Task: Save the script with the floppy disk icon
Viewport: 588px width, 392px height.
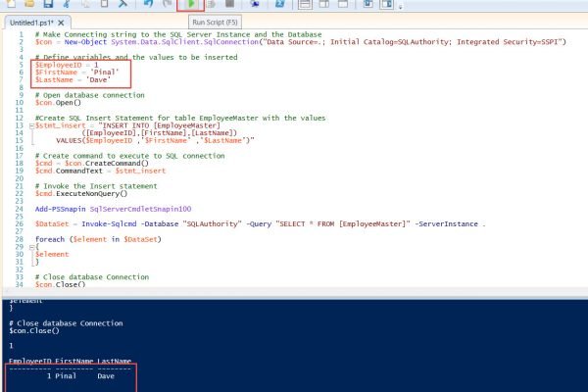Action: coord(48,3)
